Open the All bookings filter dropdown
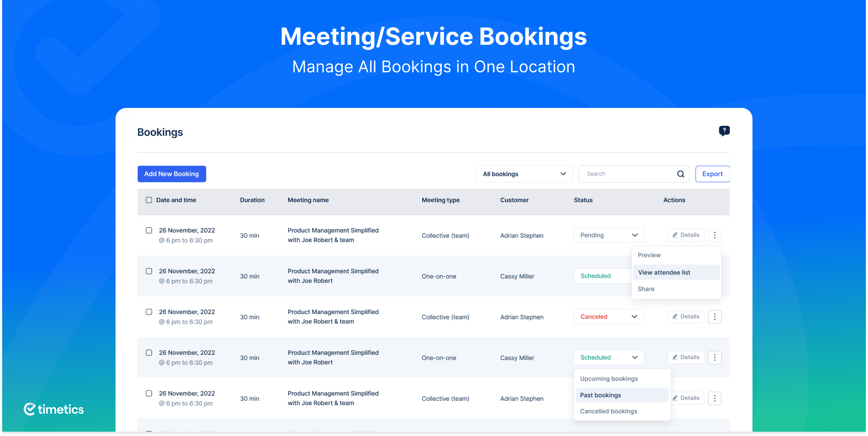 524,174
